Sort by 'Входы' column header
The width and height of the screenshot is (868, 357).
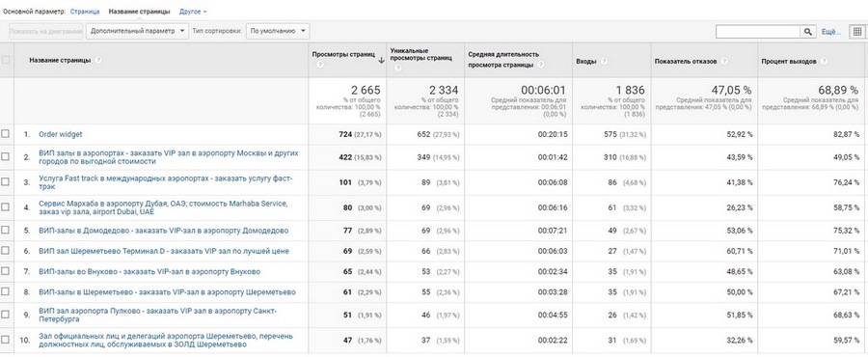coord(586,62)
